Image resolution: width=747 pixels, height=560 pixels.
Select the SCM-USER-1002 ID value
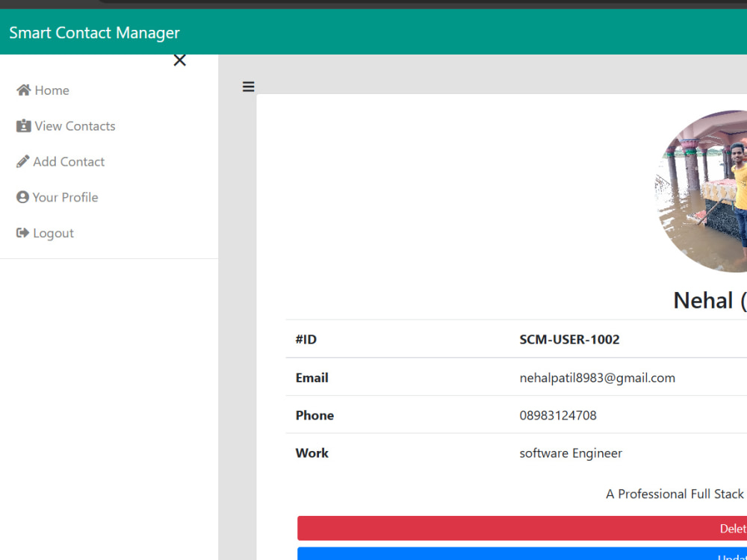tap(569, 340)
